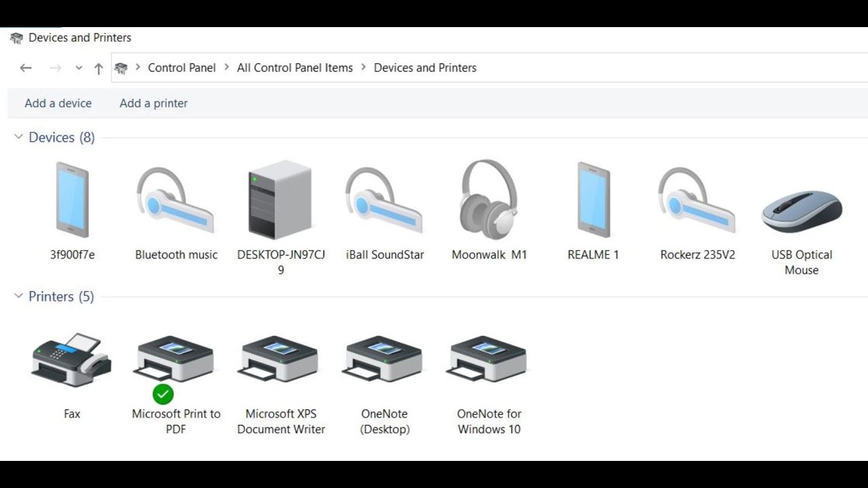Click the Devices and Printers window title text
Screen dimensions: 868x488
(80, 38)
